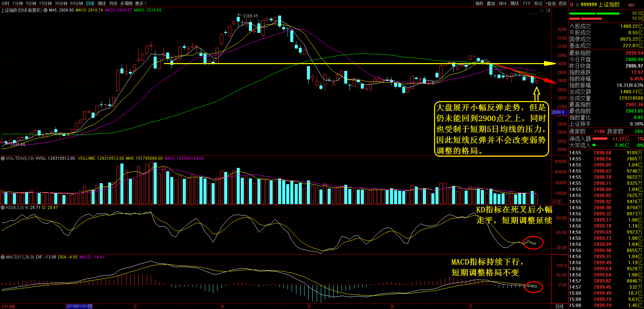Click the red sell-volume bar 58.0亿

(x=586, y=18)
